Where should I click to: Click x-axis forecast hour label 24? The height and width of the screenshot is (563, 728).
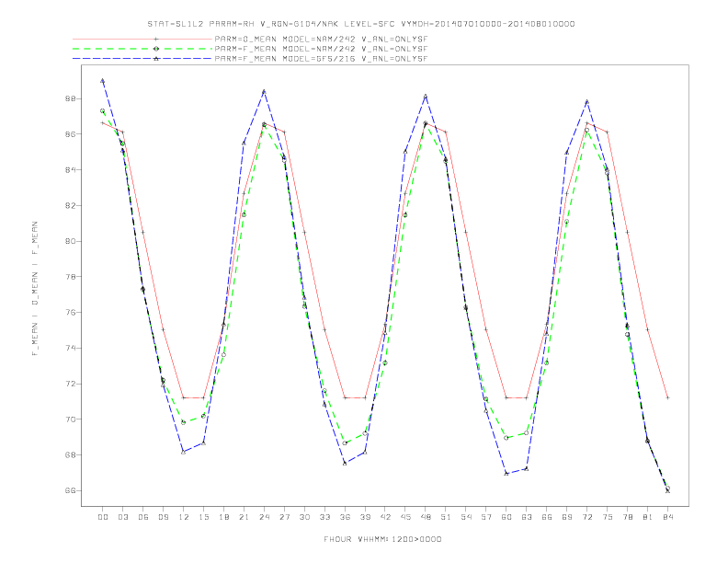(264, 517)
